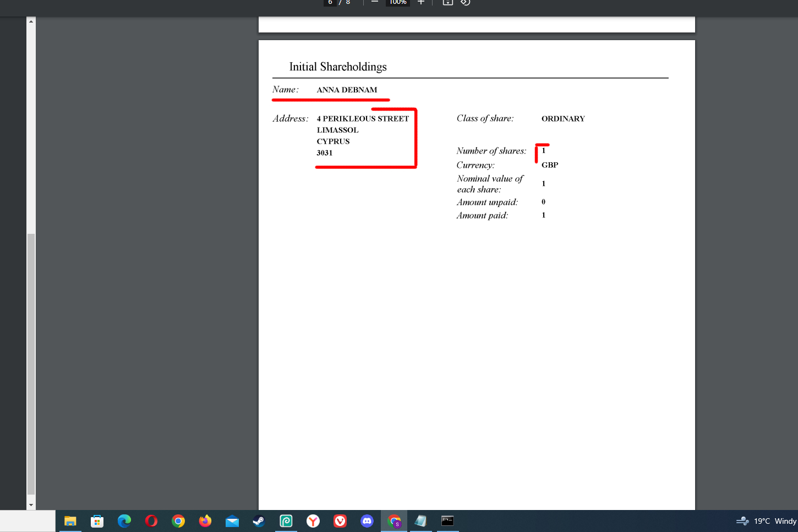This screenshot has height=532, width=798.
Task: Rotate the PDF document
Action: (x=466, y=3)
